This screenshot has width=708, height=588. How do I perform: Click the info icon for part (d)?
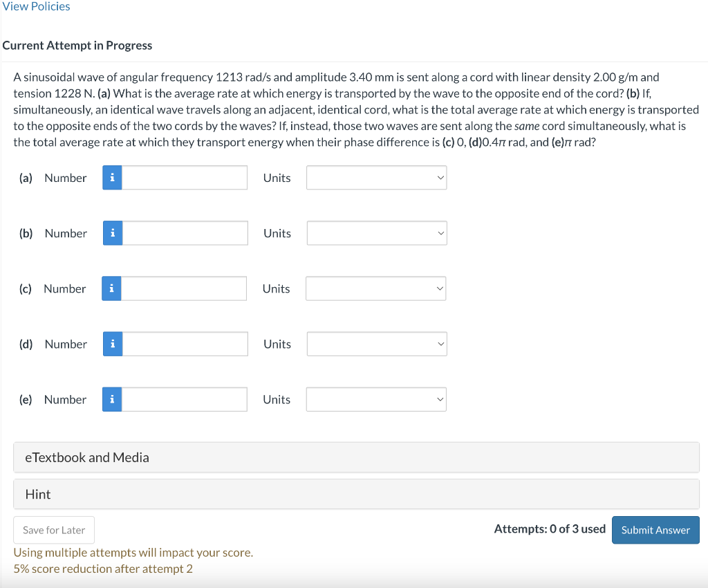click(x=113, y=344)
